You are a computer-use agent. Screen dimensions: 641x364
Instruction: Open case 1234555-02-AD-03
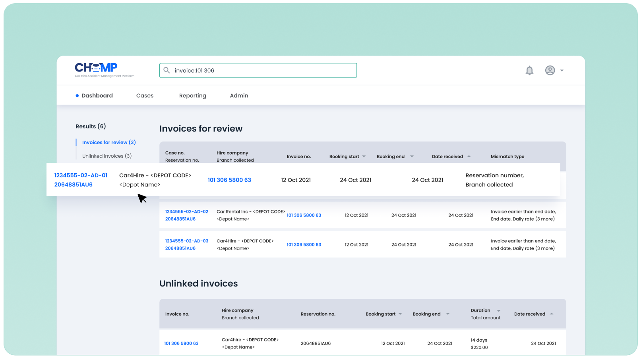187,241
